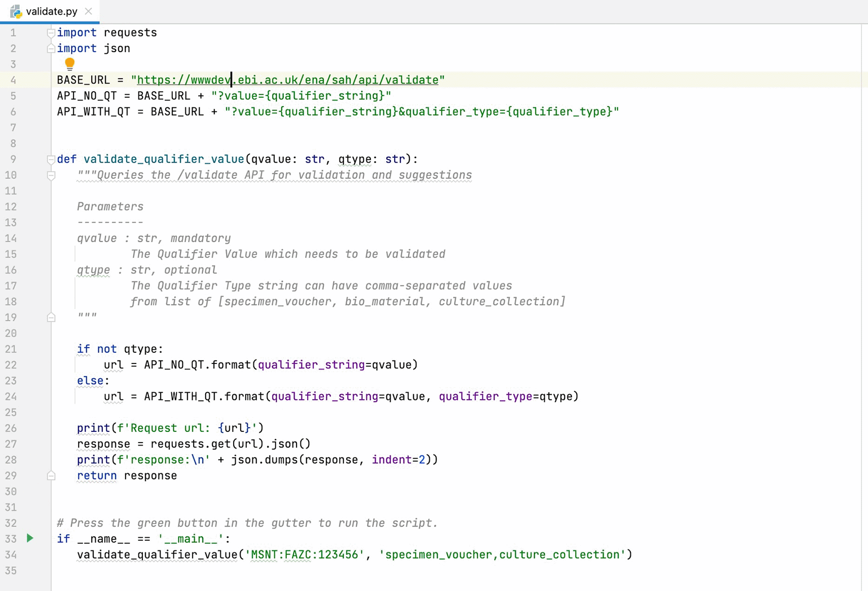The image size is (868, 591).
Task: Click line number 9 in the gutter
Action: coord(13,159)
